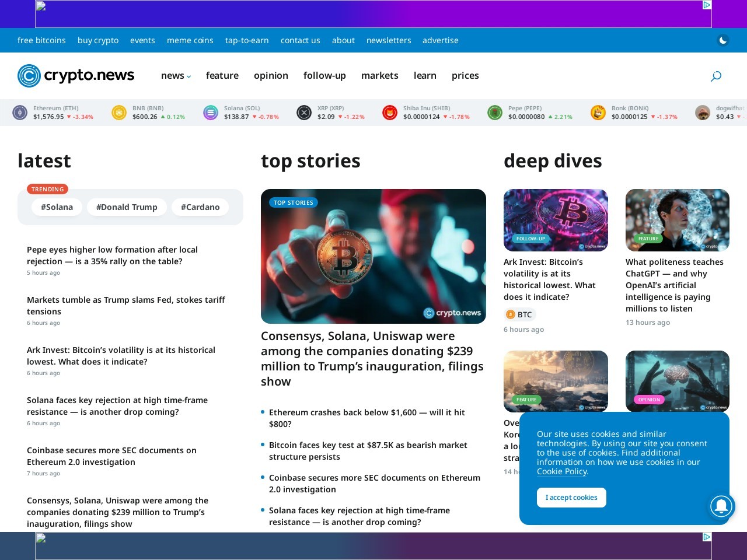This screenshot has width=747, height=560.
Task: Toggle dark mode with the moon switch
Action: 722,40
